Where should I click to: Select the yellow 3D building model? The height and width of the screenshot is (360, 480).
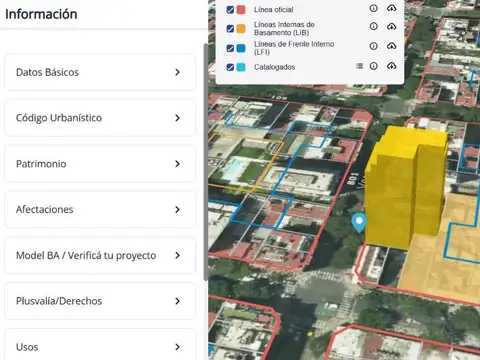point(405,187)
